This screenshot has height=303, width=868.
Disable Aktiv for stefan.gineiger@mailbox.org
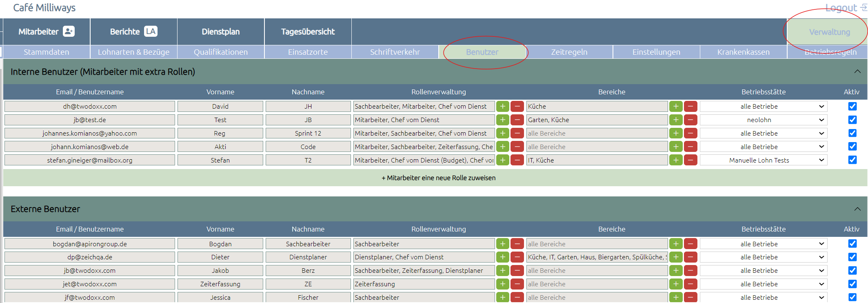pyautogui.click(x=852, y=160)
